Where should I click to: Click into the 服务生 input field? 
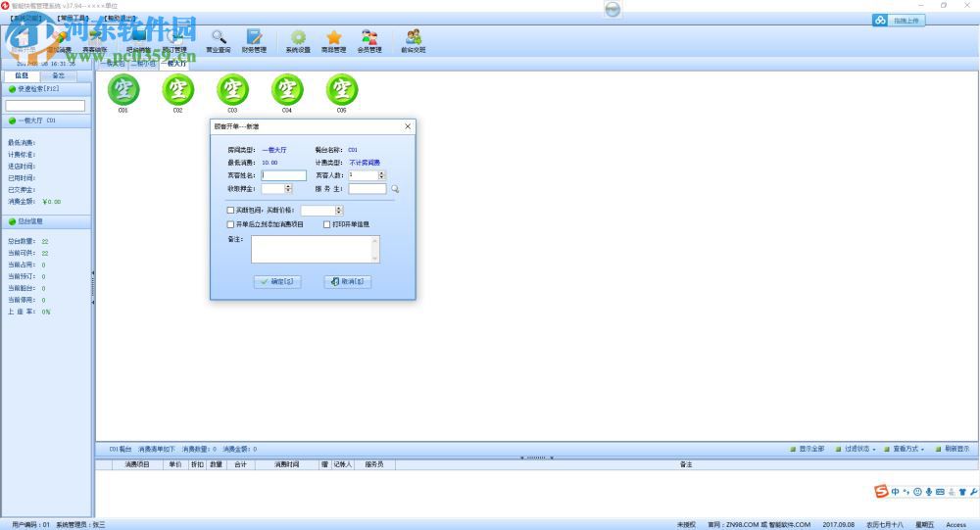tap(367, 189)
